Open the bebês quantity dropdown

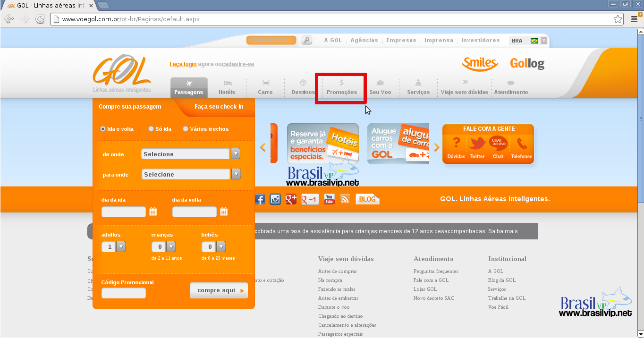click(x=220, y=246)
